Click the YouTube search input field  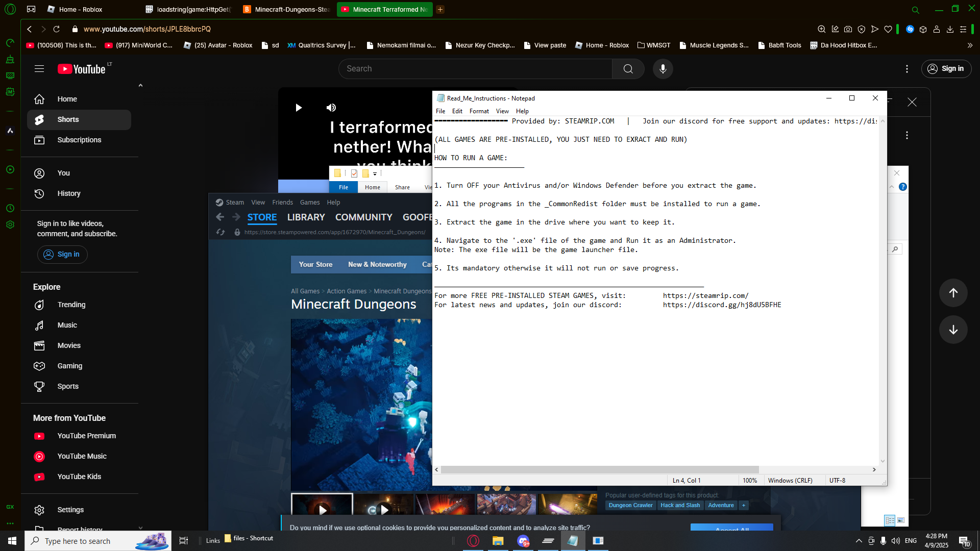tap(475, 69)
